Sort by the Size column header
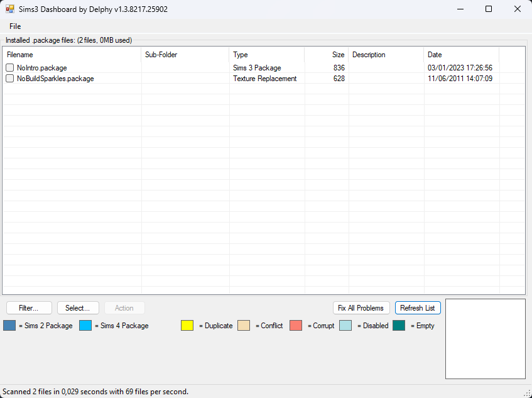 pyautogui.click(x=327, y=55)
